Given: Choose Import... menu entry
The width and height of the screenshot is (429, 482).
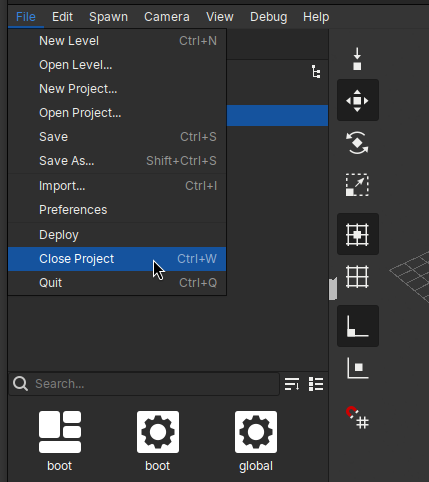Looking at the screenshot, I should click(x=117, y=186).
